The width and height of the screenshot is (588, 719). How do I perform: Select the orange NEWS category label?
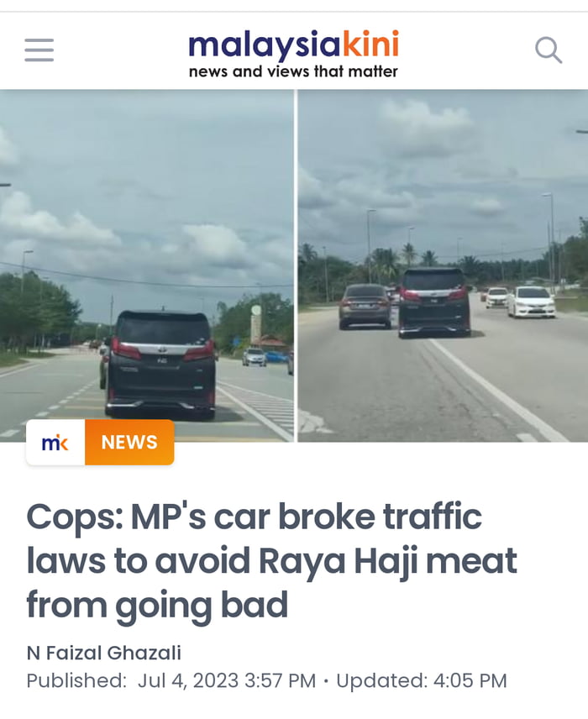(129, 443)
